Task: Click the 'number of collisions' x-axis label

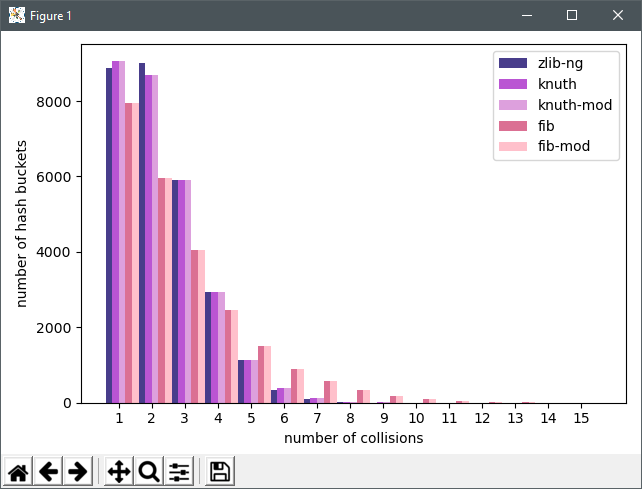Action: (x=354, y=438)
